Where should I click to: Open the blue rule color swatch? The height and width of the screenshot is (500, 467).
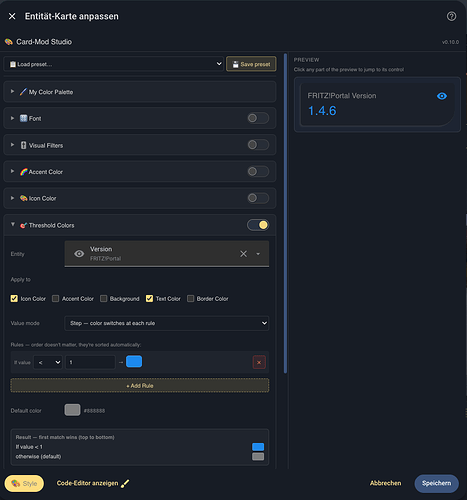tap(134, 362)
